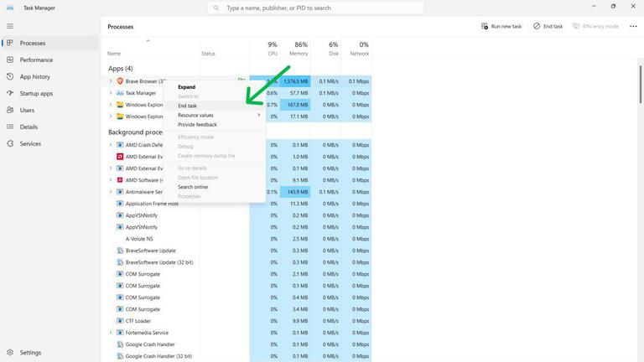Expand the Brave Browser process group

click(x=111, y=81)
